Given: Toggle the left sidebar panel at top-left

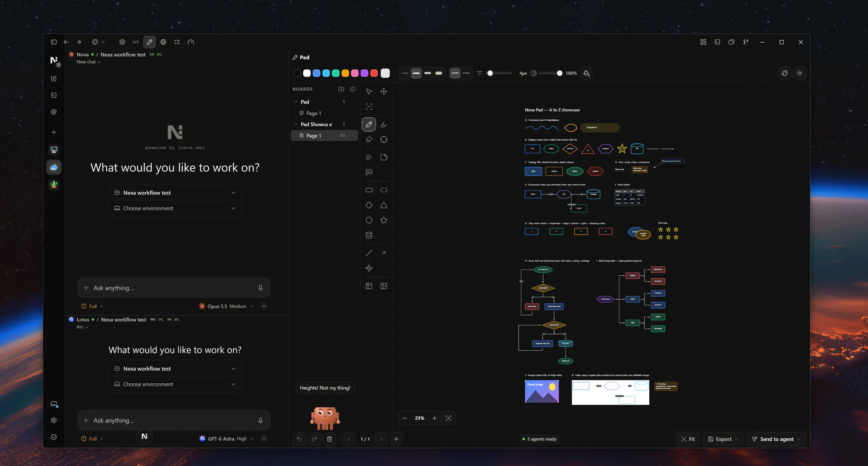Looking at the screenshot, I should [x=53, y=42].
